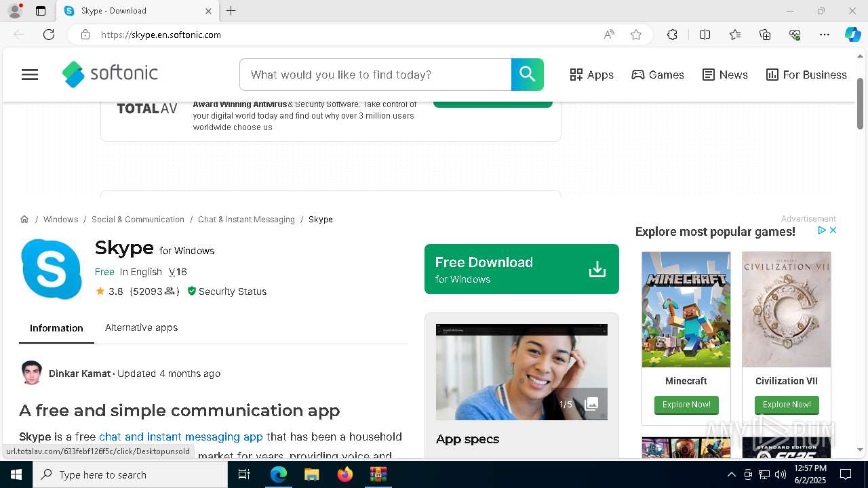
Task: Click the 3.8 star rating
Action: [x=109, y=291]
